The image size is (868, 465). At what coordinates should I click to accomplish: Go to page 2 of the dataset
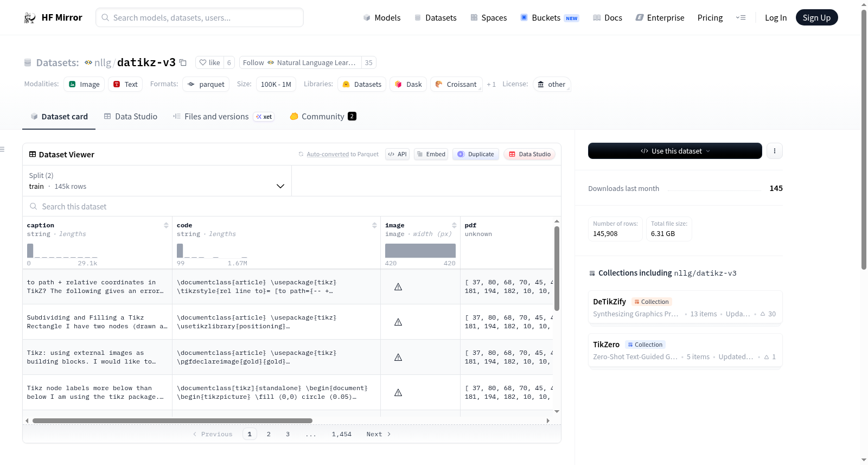click(x=269, y=434)
